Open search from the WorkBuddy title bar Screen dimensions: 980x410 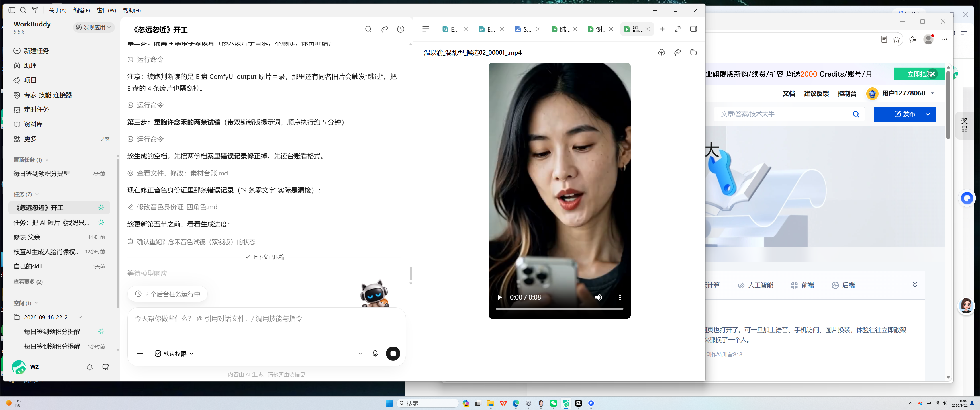tap(23, 10)
